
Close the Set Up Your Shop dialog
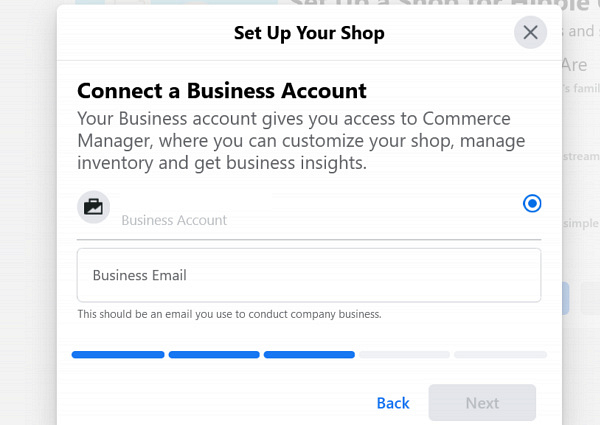click(x=530, y=33)
